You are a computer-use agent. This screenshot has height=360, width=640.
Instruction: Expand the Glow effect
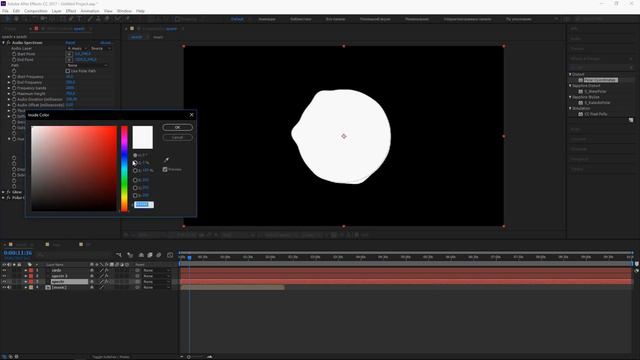[3, 192]
